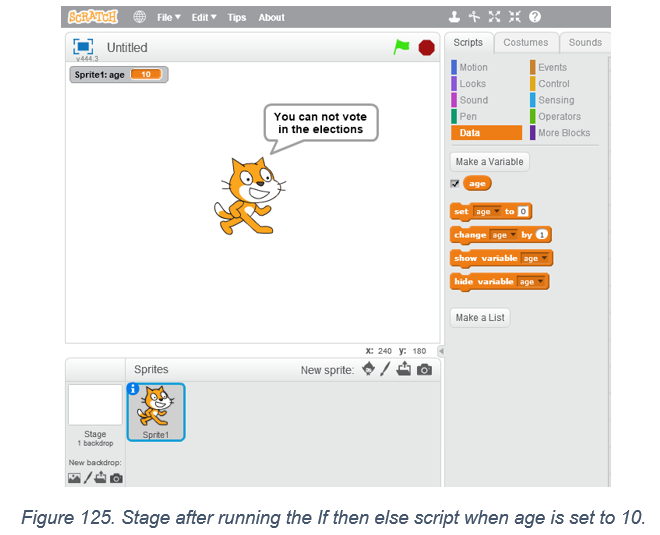Paint a new sprite

[385, 369]
